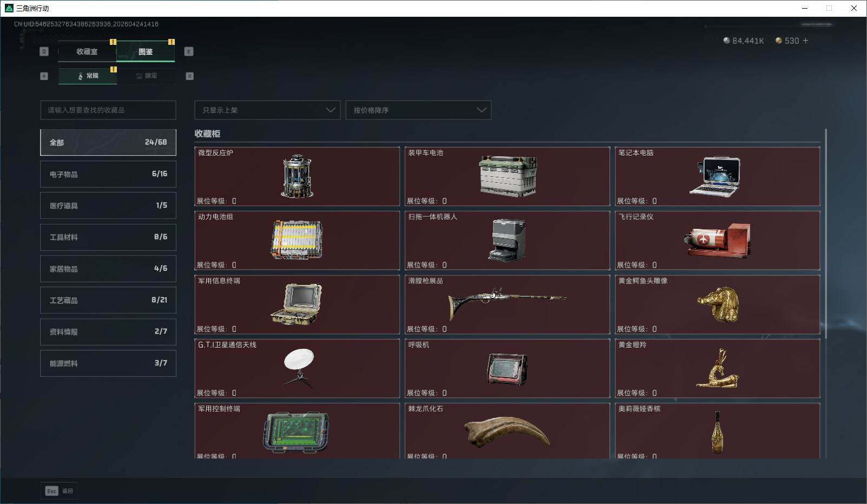867x504 pixels.
Task: Switch to the 收藏室 tab
Action: tap(87, 51)
